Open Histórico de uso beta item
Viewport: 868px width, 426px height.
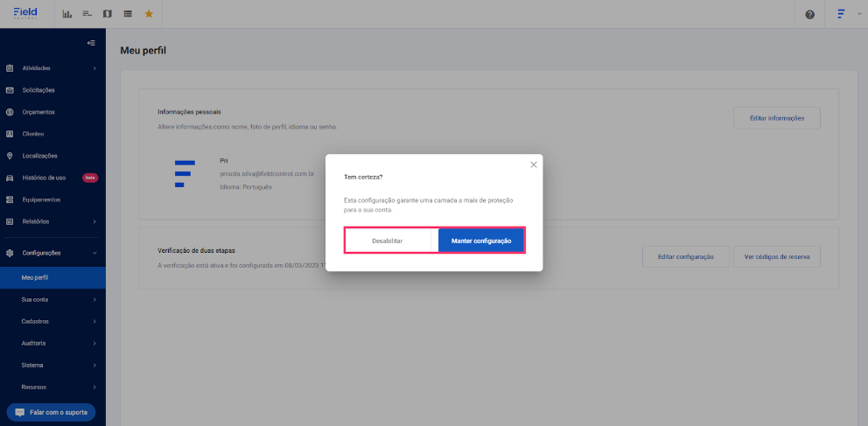click(x=52, y=178)
